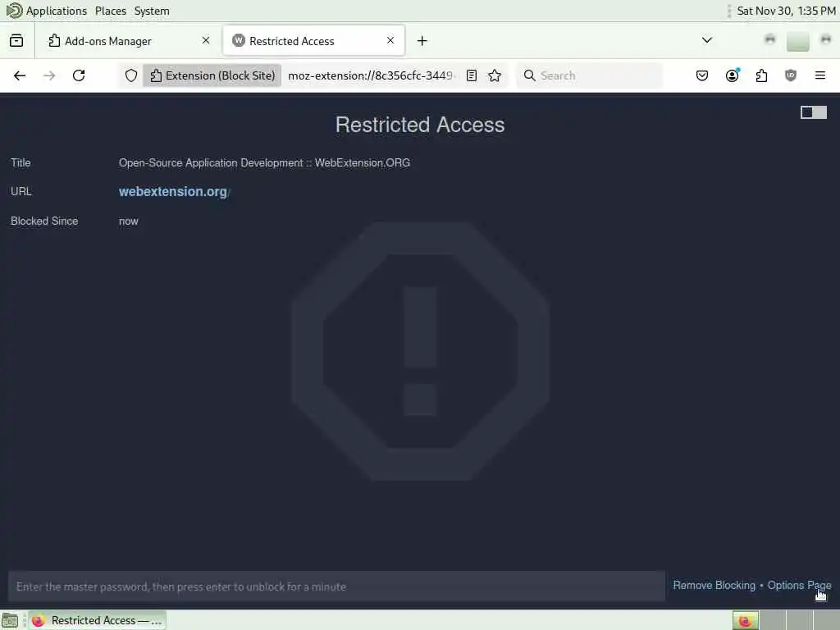The width and height of the screenshot is (840, 630).
Task: Open the Pocket save icon
Action: [702, 75]
